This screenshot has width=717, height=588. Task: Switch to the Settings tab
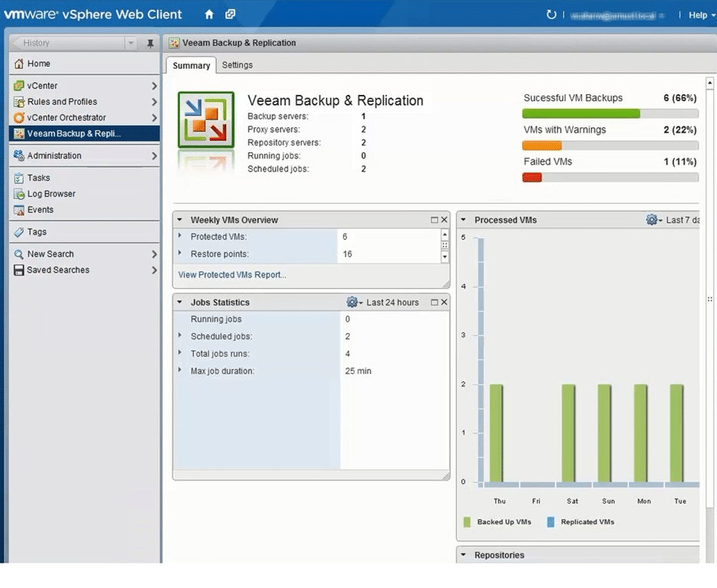pyautogui.click(x=237, y=65)
